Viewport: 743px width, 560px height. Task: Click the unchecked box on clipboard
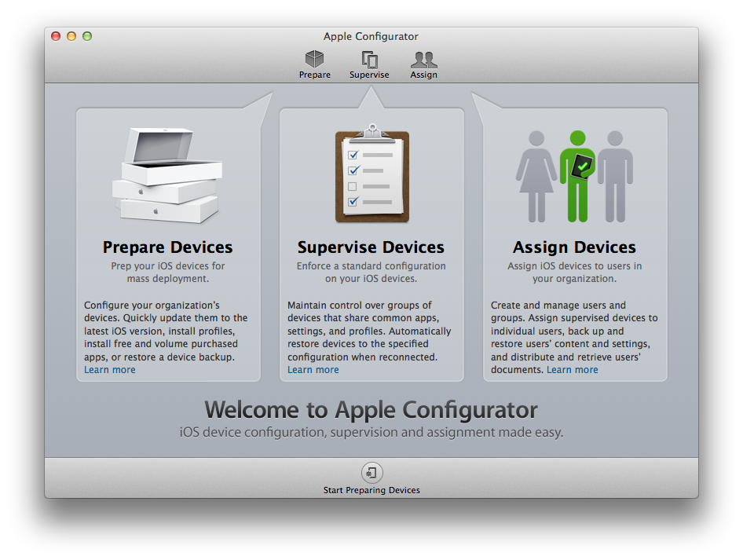click(353, 186)
